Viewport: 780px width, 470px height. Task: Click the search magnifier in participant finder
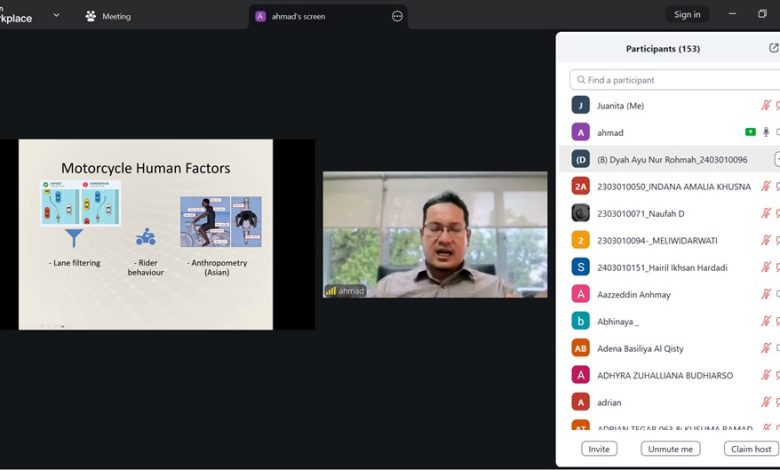click(580, 80)
